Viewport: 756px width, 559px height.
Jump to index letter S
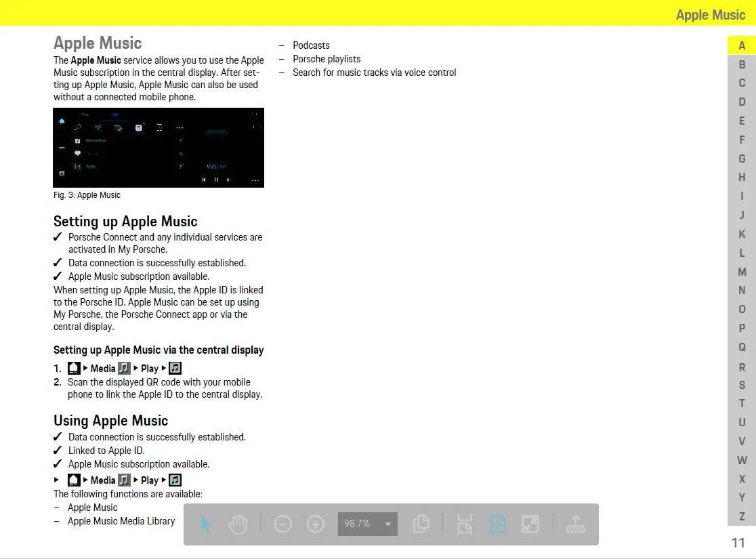742,385
